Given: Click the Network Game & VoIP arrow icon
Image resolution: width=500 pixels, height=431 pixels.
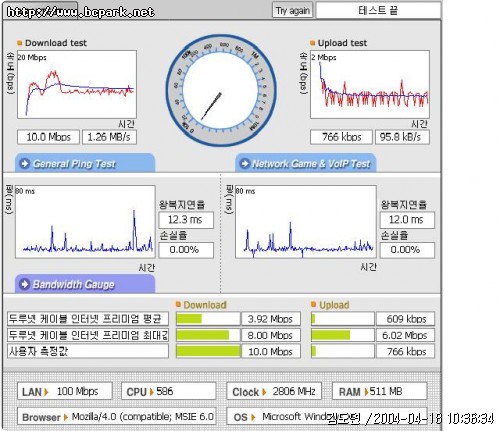Looking at the screenshot, I should point(245,163).
